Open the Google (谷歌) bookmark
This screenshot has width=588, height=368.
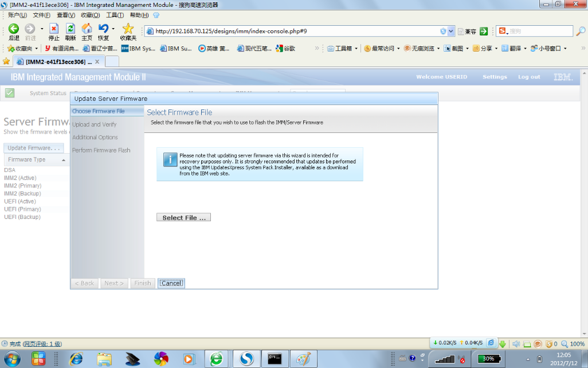click(x=285, y=48)
